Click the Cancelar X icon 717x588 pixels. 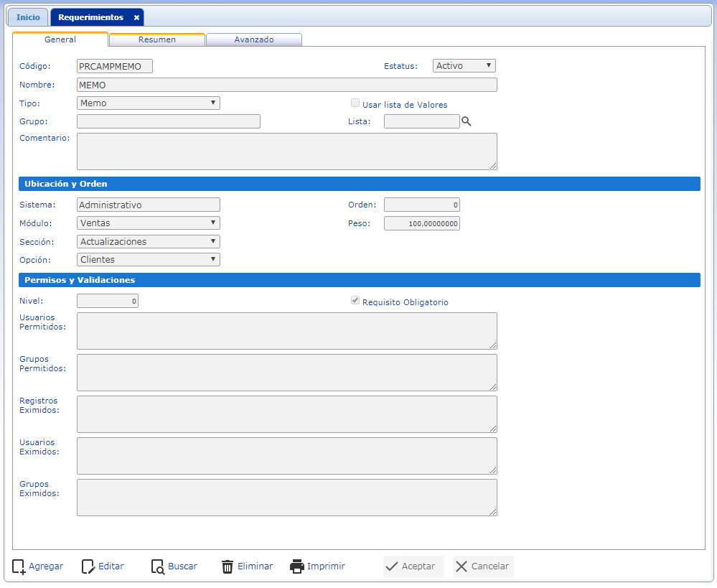[461, 566]
